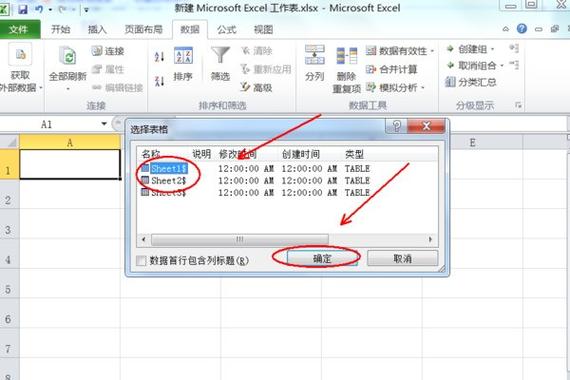
Task: Select row 1 header
Action: point(9,164)
